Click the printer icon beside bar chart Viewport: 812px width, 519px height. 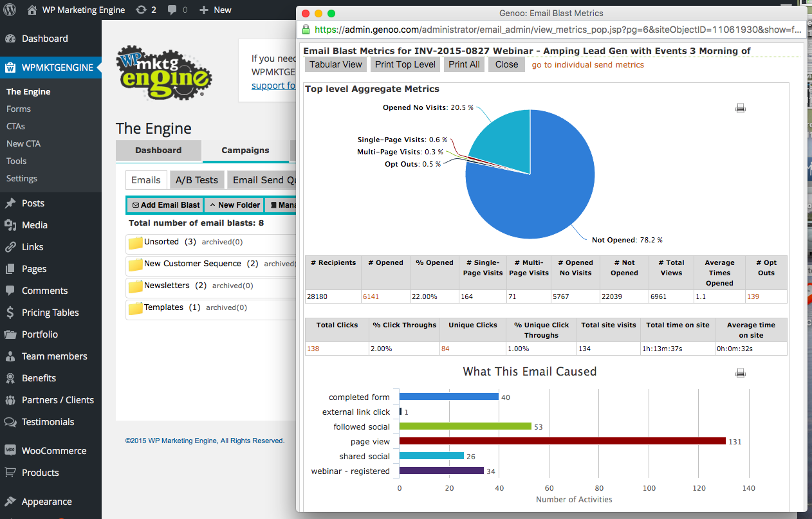coord(740,373)
